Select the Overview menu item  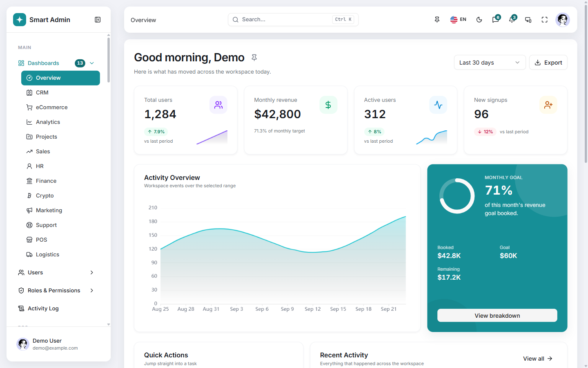[60, 78]
